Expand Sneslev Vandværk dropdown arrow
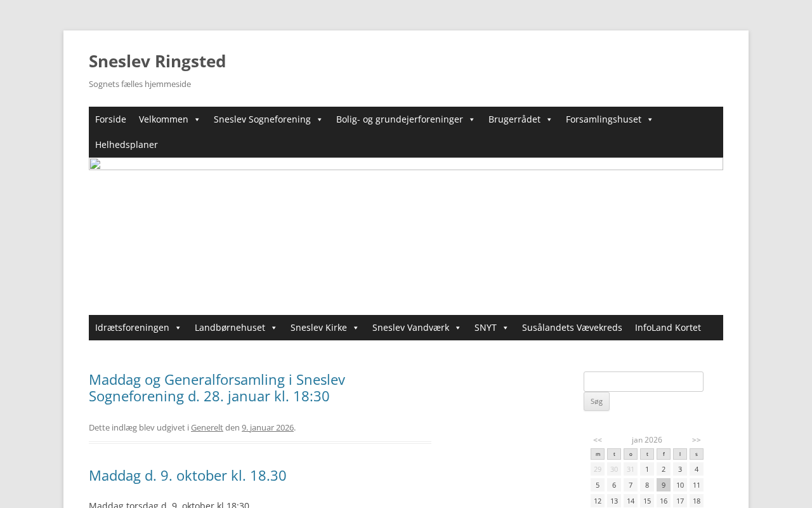The width and height of the screenshot is (812, 508). point(457,328)
